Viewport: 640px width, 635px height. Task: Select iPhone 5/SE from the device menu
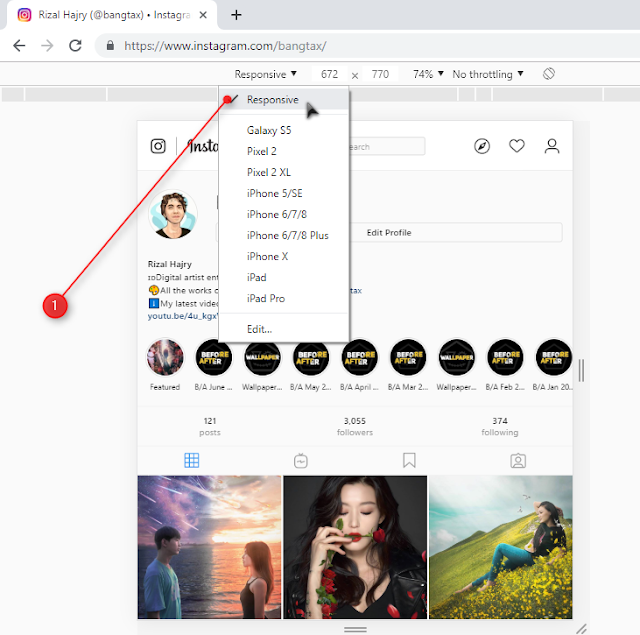click(x=284, y=193)
